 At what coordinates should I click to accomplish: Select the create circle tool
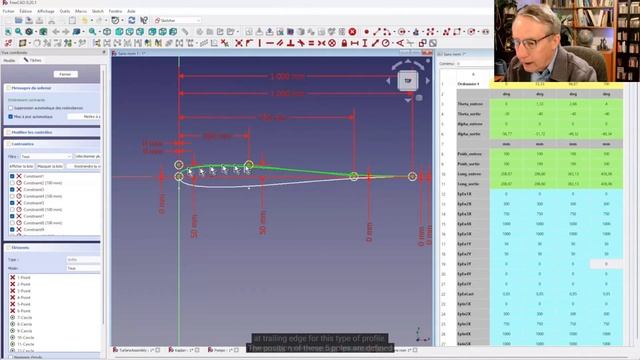click(402, 31)
